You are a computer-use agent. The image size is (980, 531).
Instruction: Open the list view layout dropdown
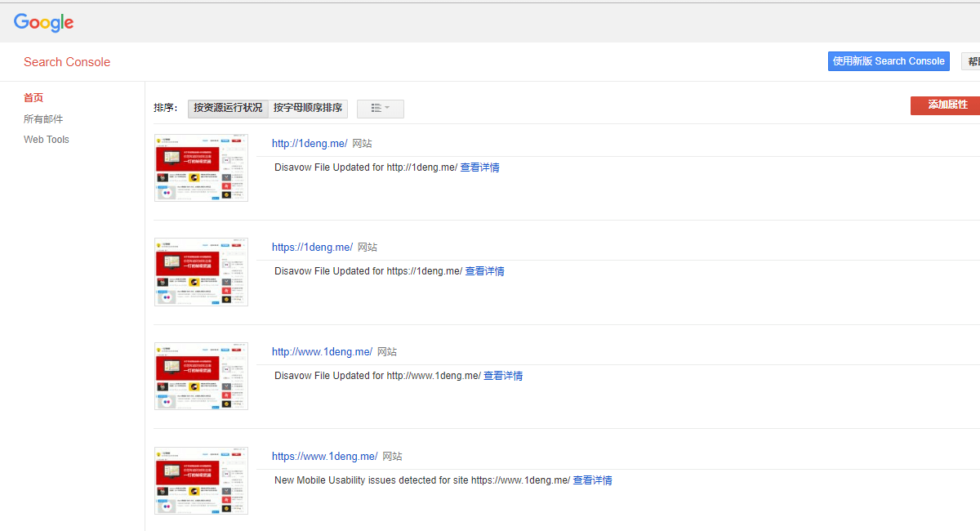pos(380,109)
